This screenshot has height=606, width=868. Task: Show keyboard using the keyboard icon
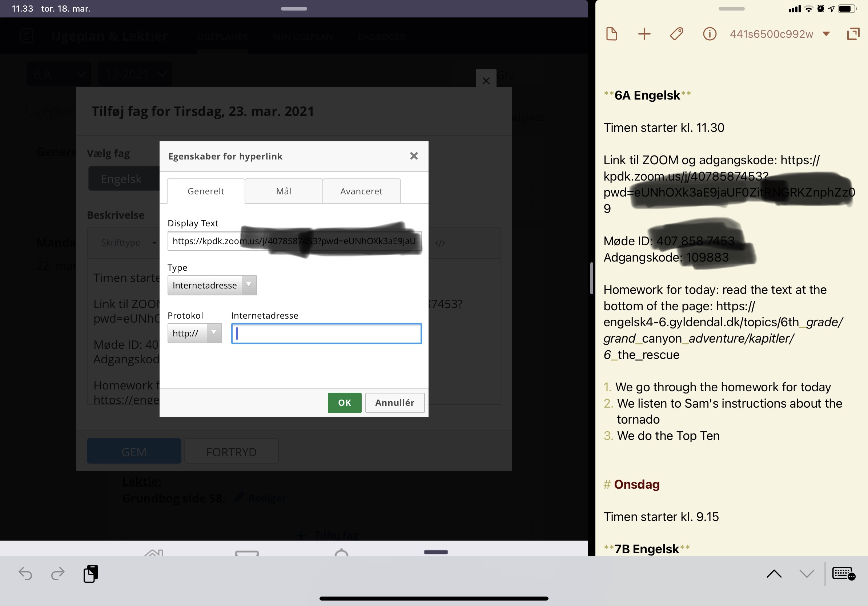click(843, 574)
